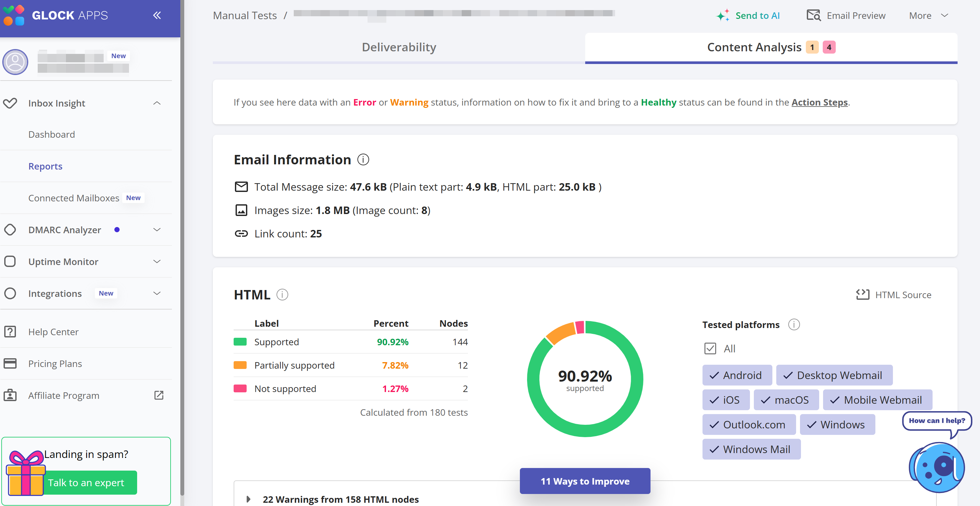
Task: Open Reports in the sidebar
Action: point(45,166)
